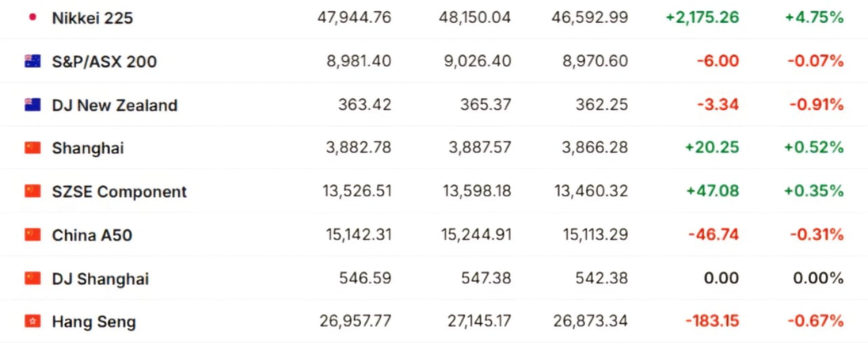Screen dimensions: 868x343
Task: Open the SZSE Component index link
Action: click(x=119, y=192)
